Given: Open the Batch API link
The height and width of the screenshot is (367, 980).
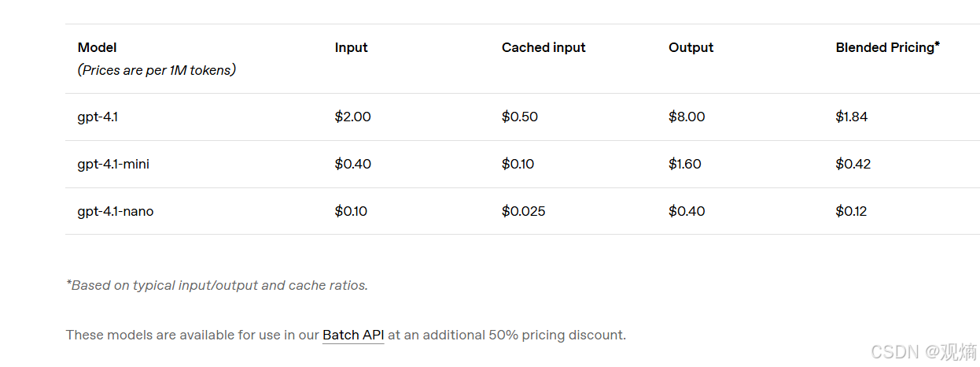Looking at the screenshot, I should [x=353, y=335].
